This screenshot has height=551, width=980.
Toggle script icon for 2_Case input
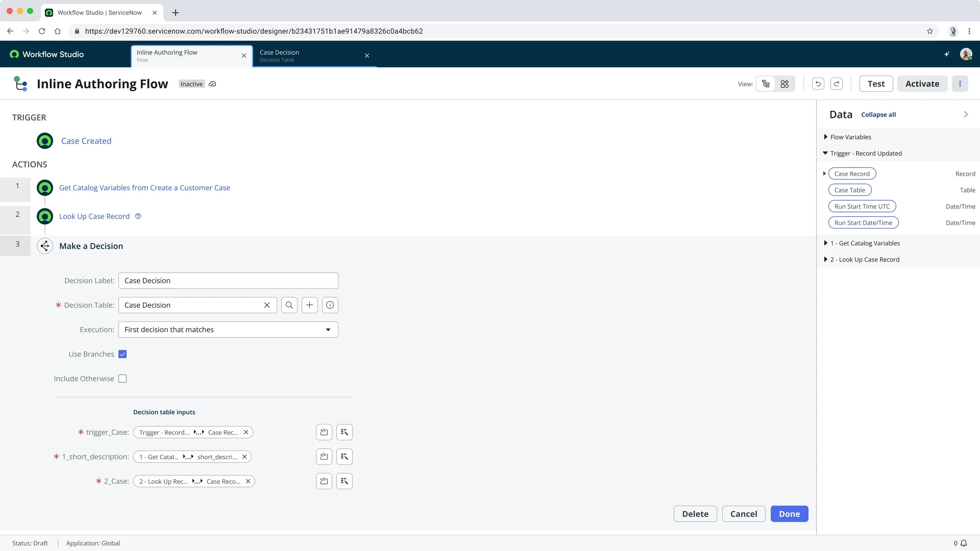tap(324, 481)
